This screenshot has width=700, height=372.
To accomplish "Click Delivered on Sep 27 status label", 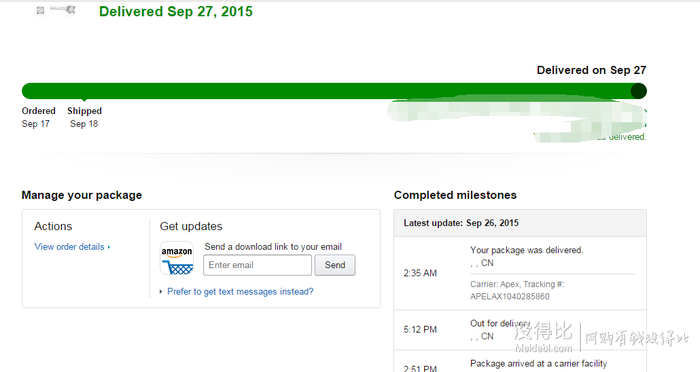I will (x=592, y=70).
